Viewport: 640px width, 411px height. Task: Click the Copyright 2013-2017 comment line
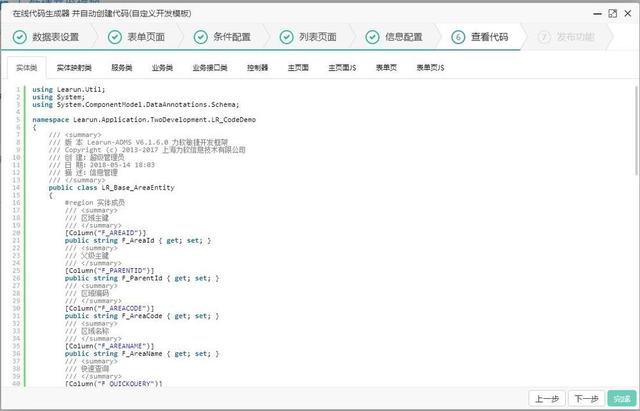coord(147,150)
